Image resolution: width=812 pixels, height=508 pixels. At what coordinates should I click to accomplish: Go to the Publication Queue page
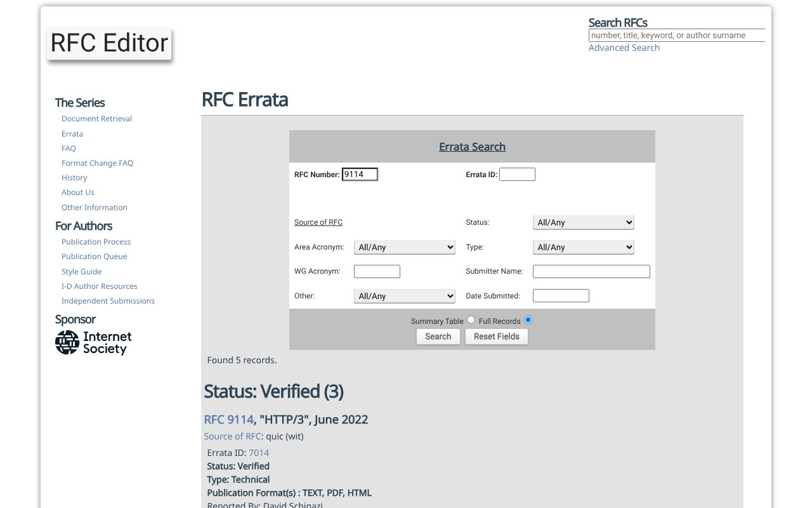tap(94, 257)
